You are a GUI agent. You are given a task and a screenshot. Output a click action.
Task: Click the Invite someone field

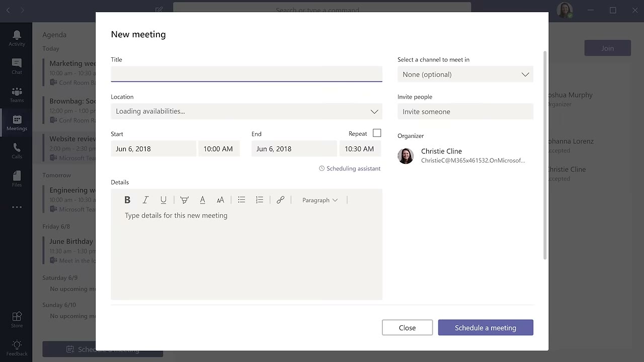[465, 112]
